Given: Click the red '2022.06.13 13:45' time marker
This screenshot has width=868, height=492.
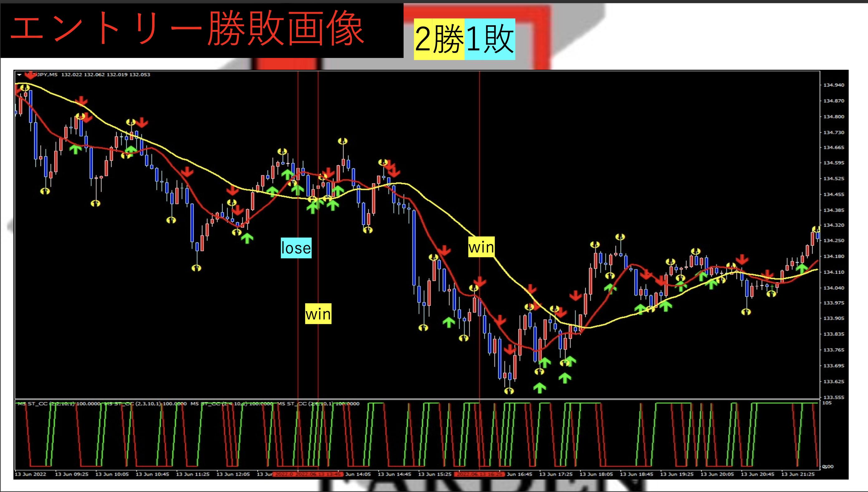Looking at the screenshot, I should (x=319, y=474).
